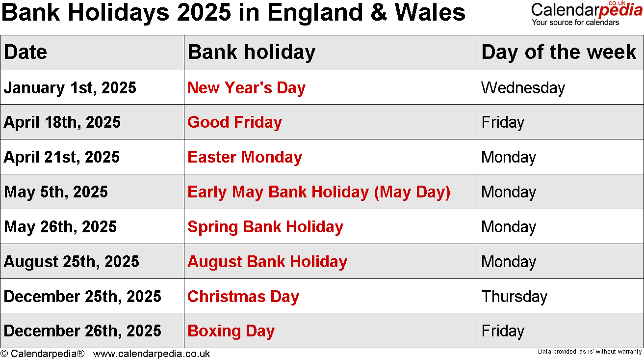Select the August Bank Holiday entry
644x359 pixels.
[x=267, y=262]
